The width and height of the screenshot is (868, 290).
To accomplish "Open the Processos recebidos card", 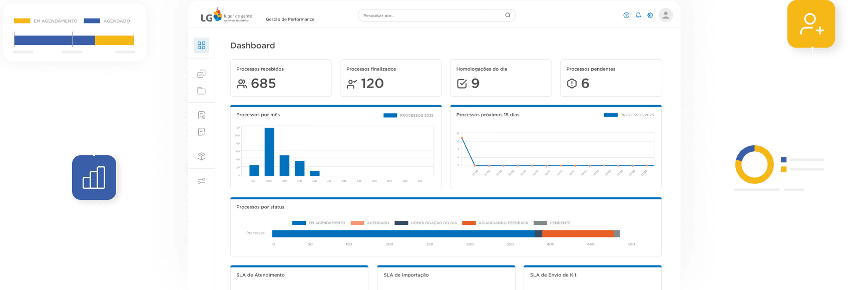I will tap(280, 78).
